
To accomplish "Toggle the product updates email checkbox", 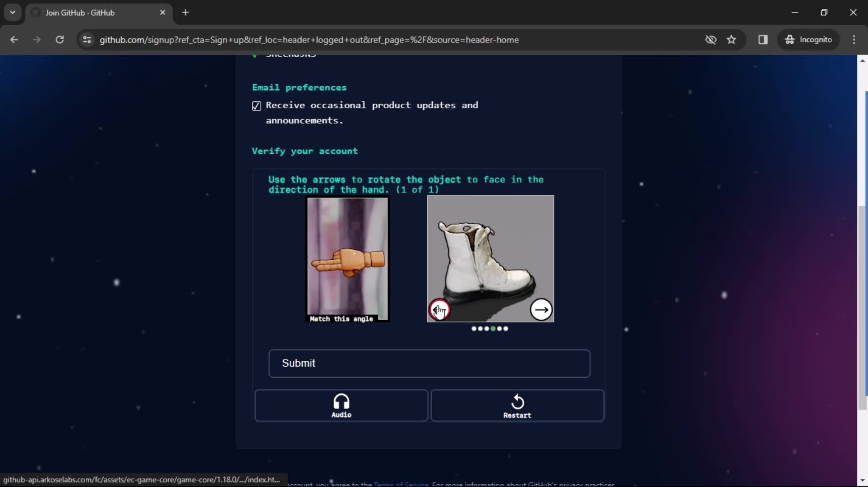I will 256,106.
